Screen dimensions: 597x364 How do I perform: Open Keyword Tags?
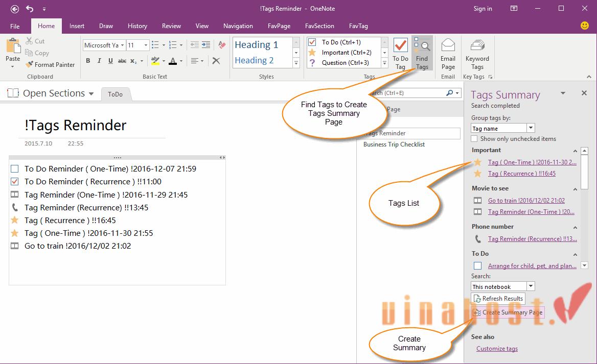[x=477, y=54]
